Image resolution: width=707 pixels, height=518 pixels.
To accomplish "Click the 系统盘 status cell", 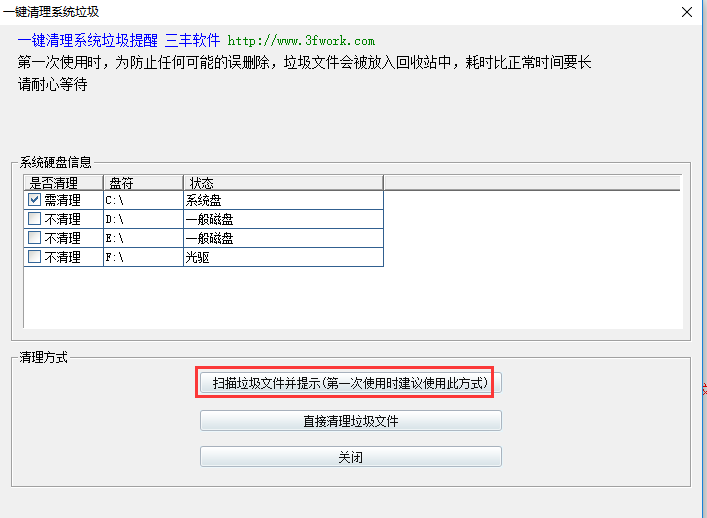I will [284, 200].
